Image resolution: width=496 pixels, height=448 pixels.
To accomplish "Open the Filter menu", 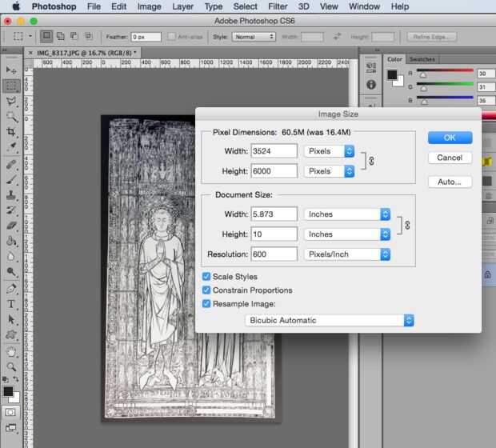I will [x=278, y=6].
